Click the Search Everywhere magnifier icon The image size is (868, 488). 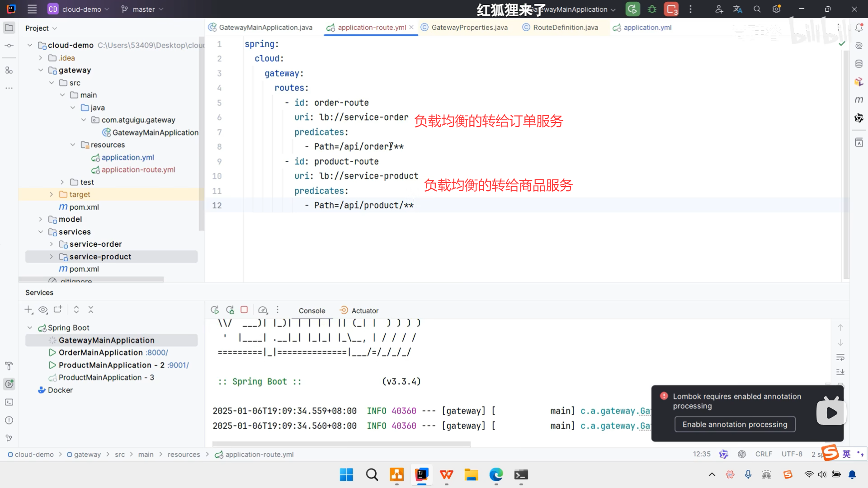coord(757,9)
